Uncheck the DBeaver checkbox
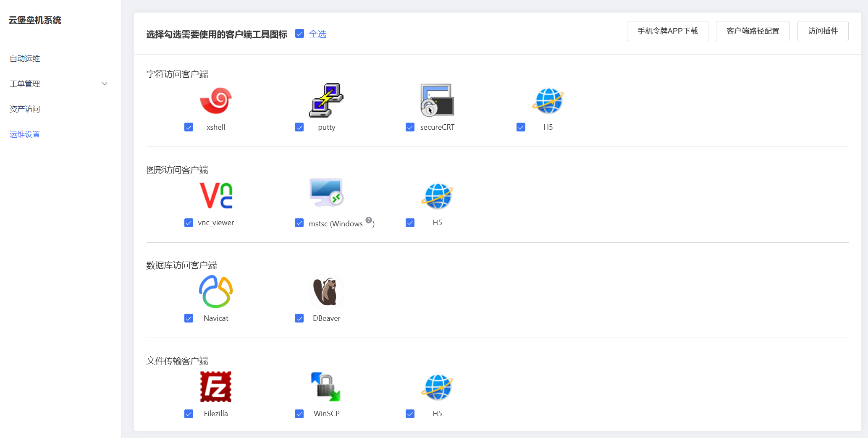The height and width of the screenshot is (438, 868). pyautogui.click(x=299, y=318)
